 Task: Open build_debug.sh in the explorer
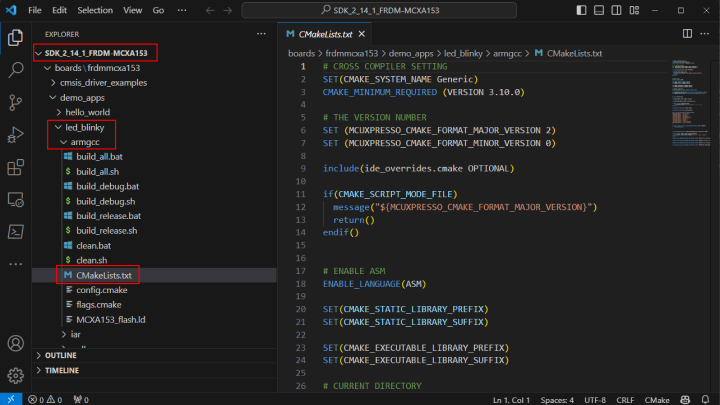pos(105,201)
